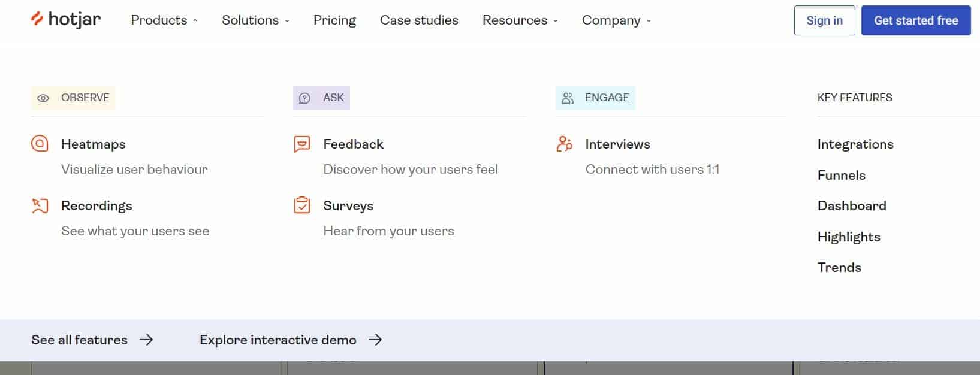
Task: Click arrow next to See all features
Action: coord(146,340)
